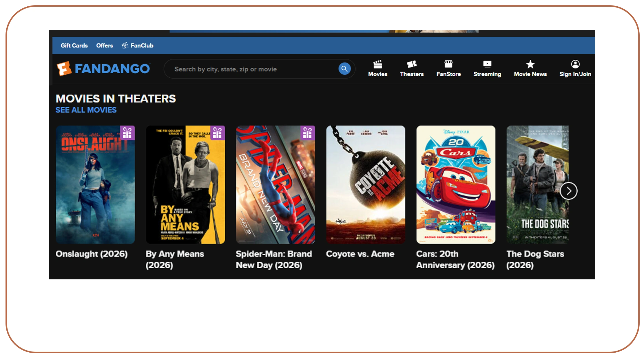
Task: Click the gift icon on By Any Means poster
Action: [217, 133]
